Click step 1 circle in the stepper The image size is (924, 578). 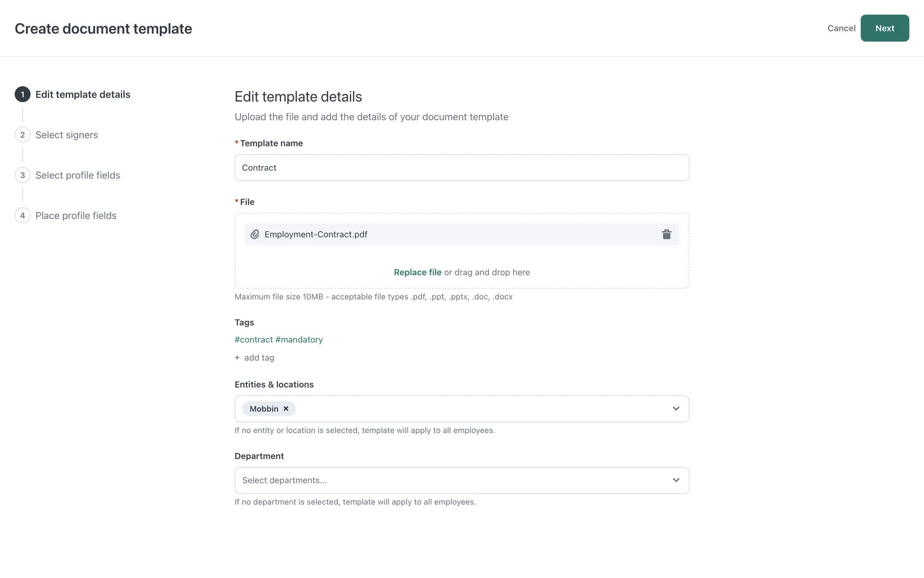[23, 94]
